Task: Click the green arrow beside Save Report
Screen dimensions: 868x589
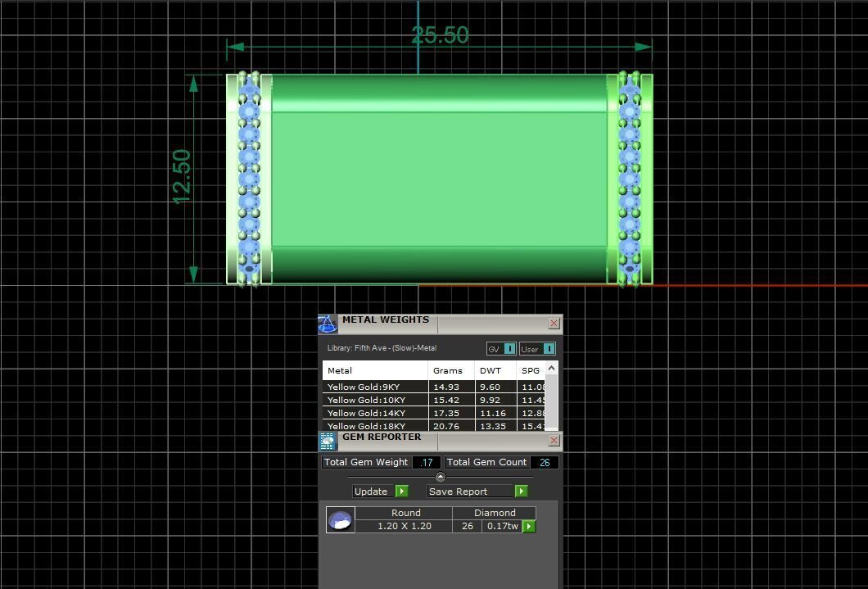Action: [x=521, y=492]
